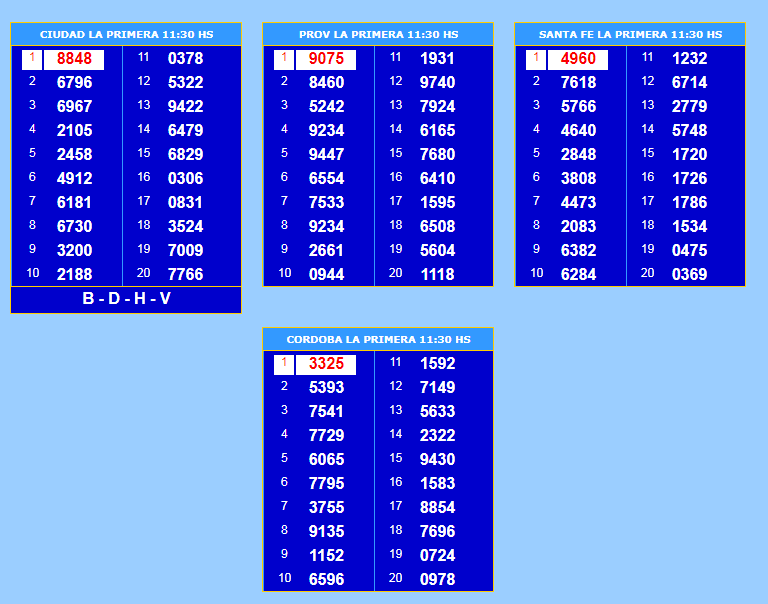
Task: Click the B - D - H - V letters row
Action: pyautogui.click(x=126, y=299)
